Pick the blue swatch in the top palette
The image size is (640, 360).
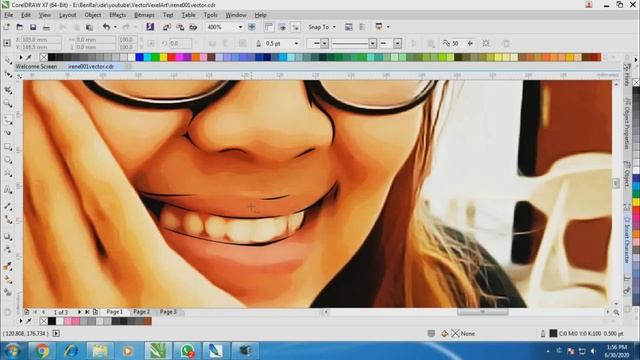click(x=140, y=57)
